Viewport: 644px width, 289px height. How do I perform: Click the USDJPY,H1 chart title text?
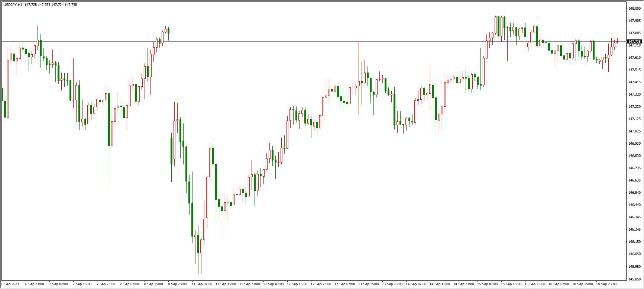pos(13,5)
